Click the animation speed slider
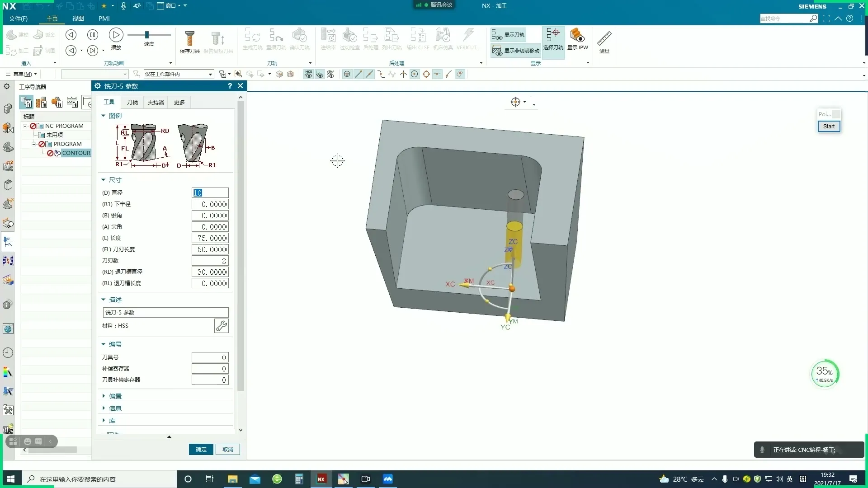Screen dimensions: 868x488 pos(147,35)
